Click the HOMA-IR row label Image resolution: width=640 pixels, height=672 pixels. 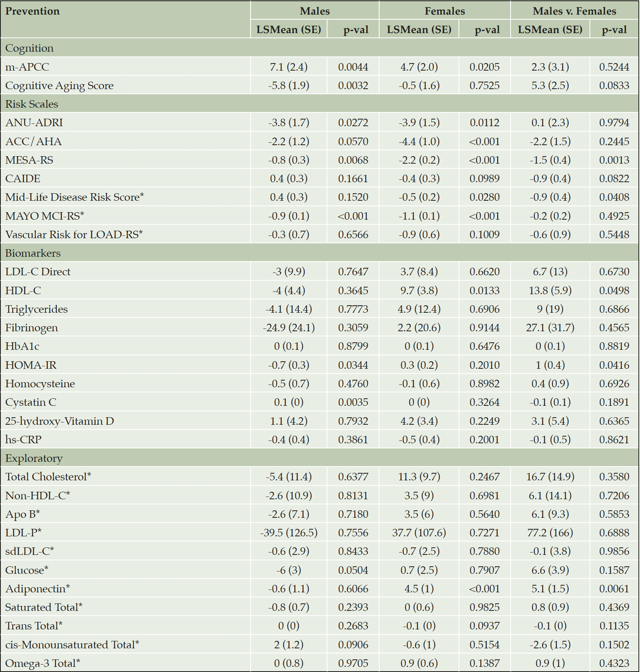tap(31, 365)
